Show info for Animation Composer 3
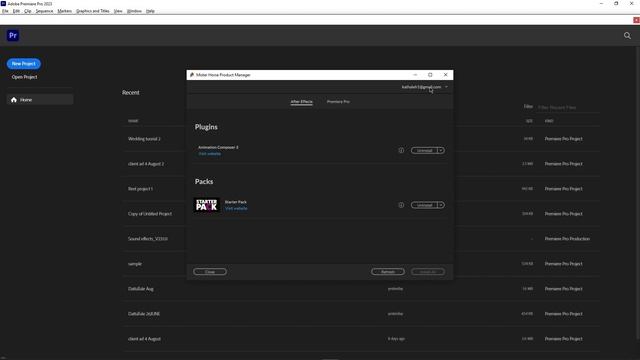640x360 pixels. (x=401, y=151)
